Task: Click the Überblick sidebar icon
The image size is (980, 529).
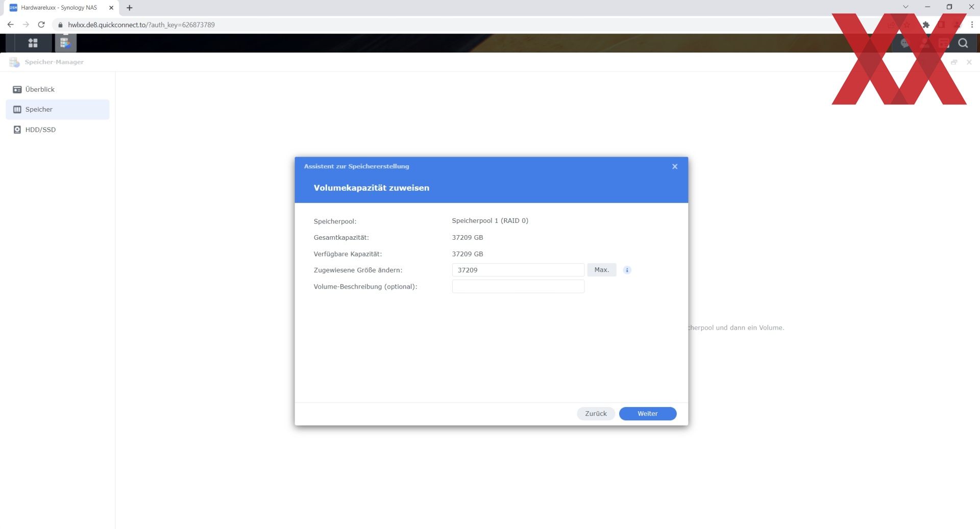Action: point(17,89)
